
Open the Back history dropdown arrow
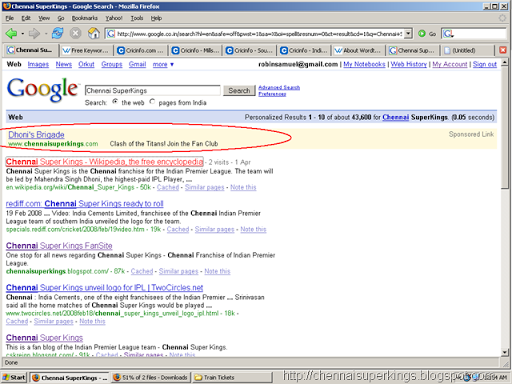coord(22,34)
